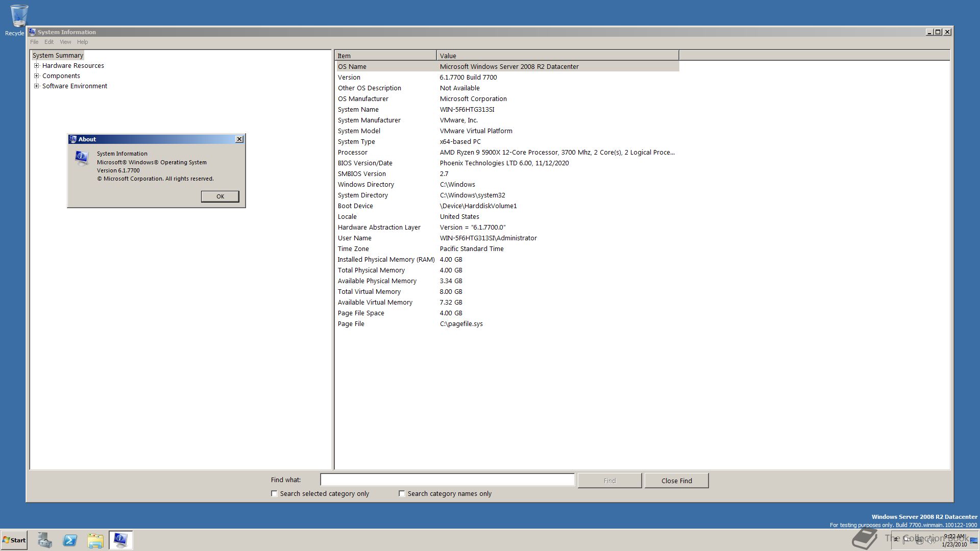
Task: Select the Processor row
Action: coord(507,152)
